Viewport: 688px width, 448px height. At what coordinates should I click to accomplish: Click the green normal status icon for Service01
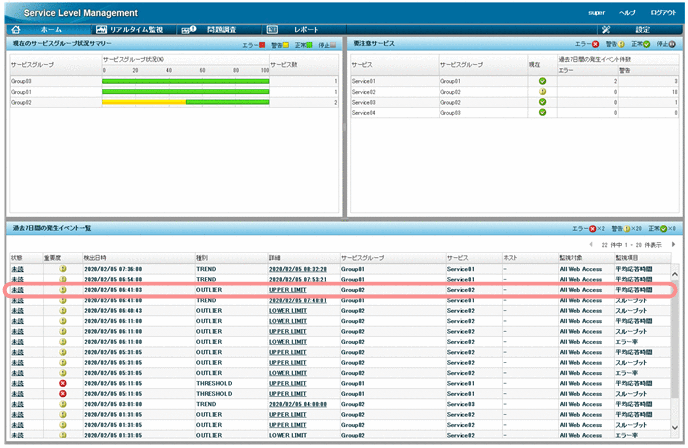point(542,80)
